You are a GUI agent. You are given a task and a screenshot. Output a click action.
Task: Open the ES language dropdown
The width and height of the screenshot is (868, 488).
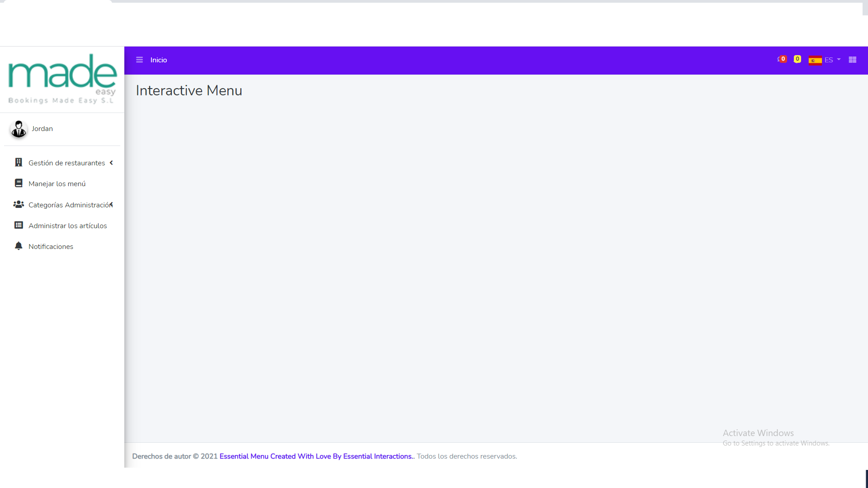point(832,60)
